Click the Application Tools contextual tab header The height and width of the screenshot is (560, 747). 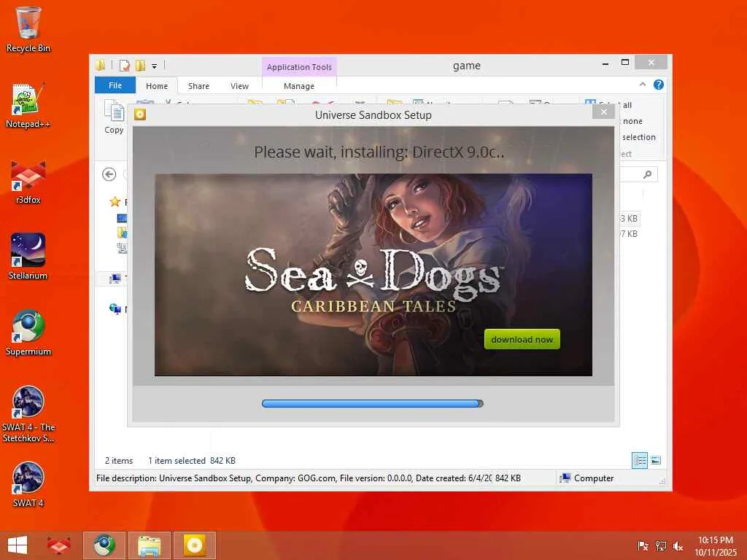[x=299, y=67]
